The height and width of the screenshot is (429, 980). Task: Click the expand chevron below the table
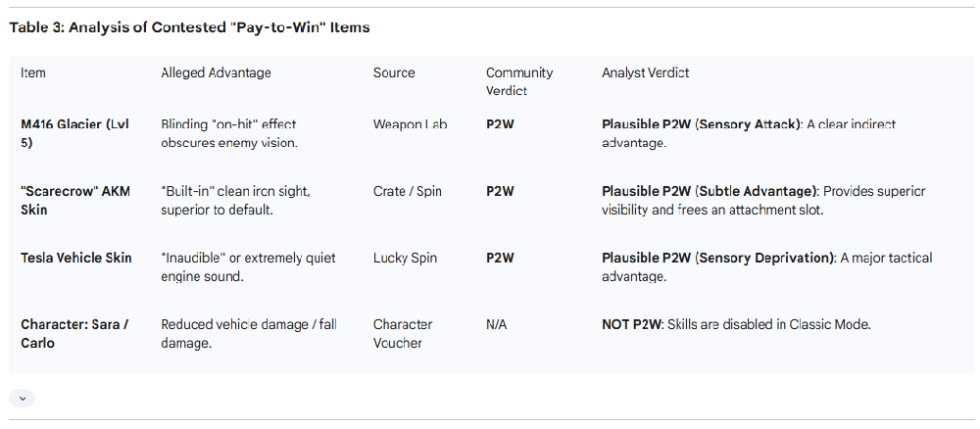coord(22,398)
